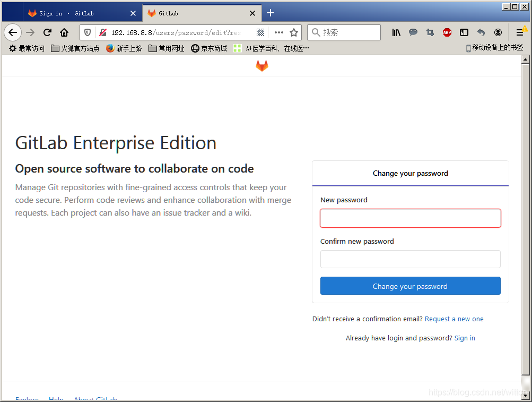Follow the 'Sign in' link

pyautogui.click(x=465, y=338)
